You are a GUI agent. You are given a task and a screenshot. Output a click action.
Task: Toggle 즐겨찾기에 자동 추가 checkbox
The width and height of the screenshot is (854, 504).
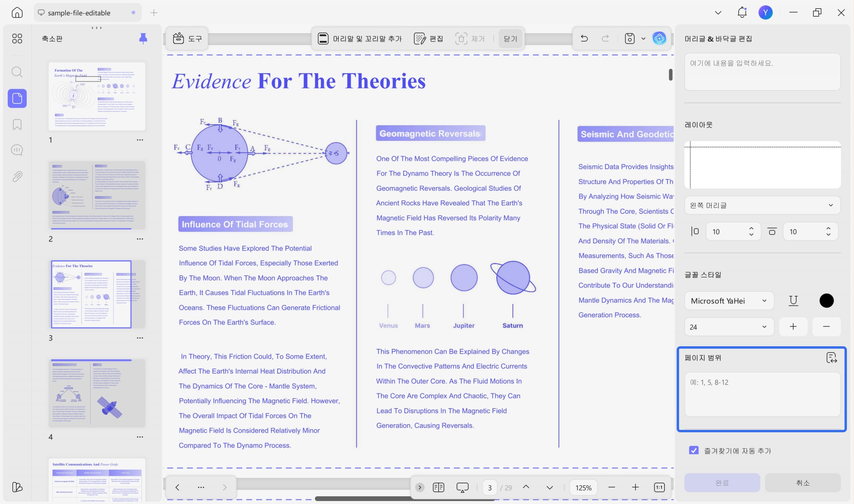pos(694,450)
